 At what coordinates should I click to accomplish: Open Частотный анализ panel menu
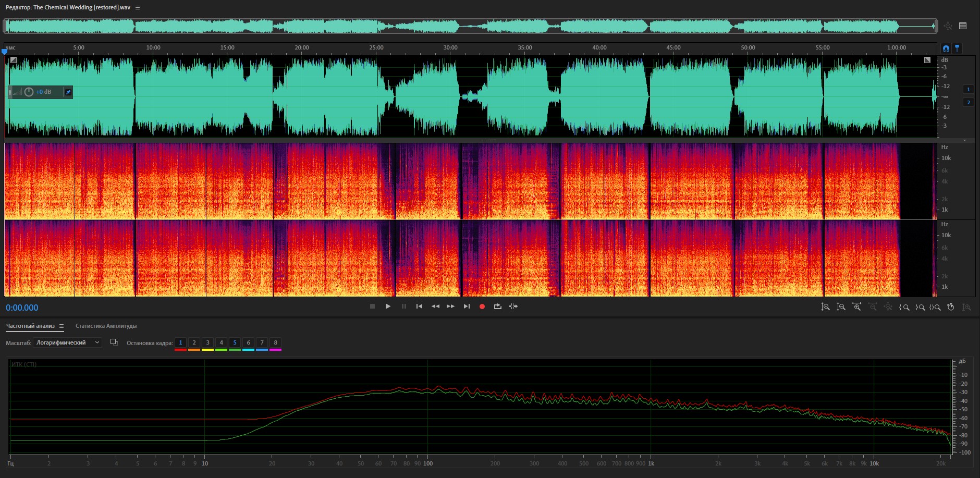[x=62, y=326]
